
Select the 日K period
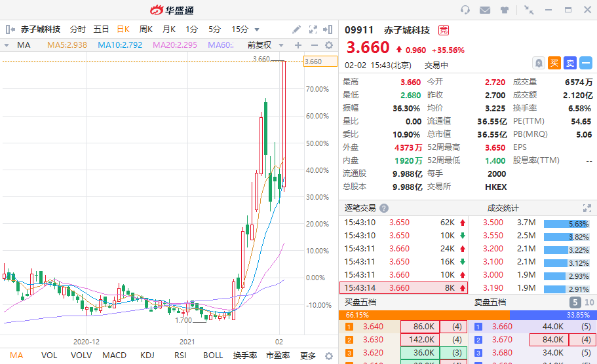(x=123, y=29)
